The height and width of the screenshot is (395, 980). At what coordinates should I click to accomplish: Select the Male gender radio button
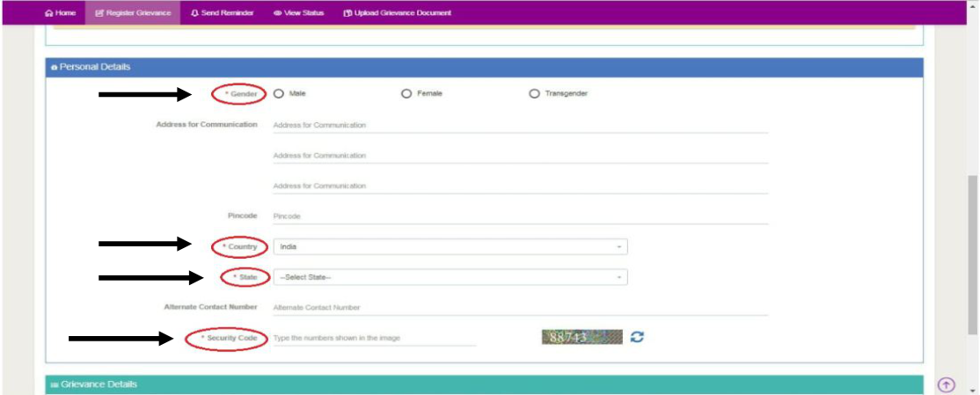pyautogui.click(x=278, y=94)
